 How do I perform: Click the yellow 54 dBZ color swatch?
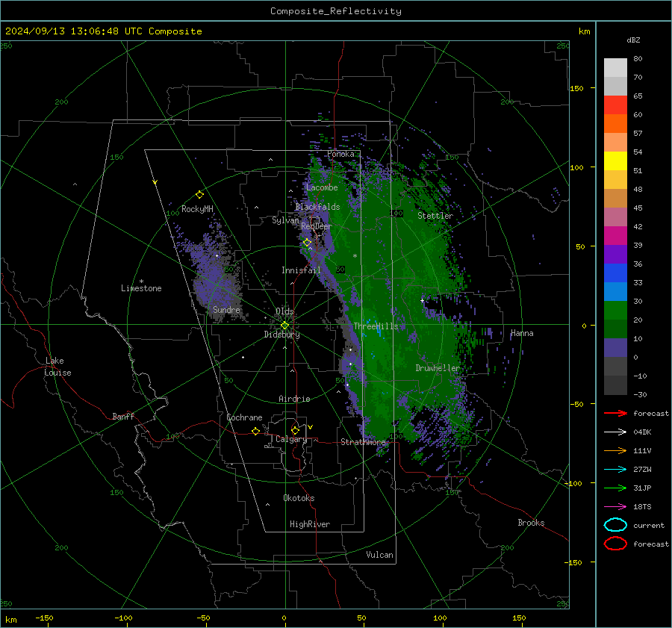[x=615, y=161]
